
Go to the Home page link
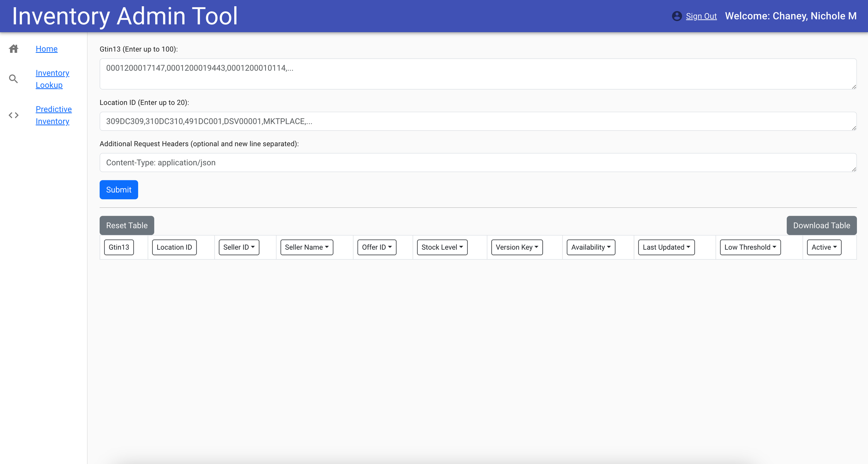coord(47,49)
